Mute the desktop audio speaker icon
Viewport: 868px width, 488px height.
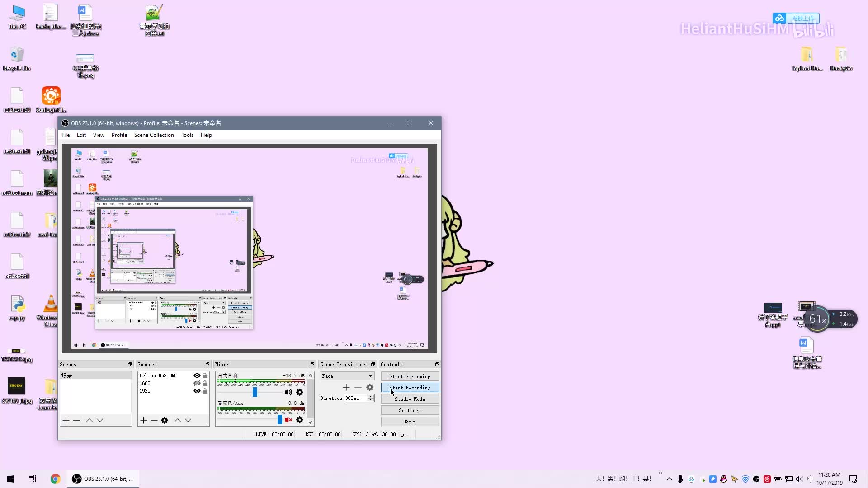point(288,392)
